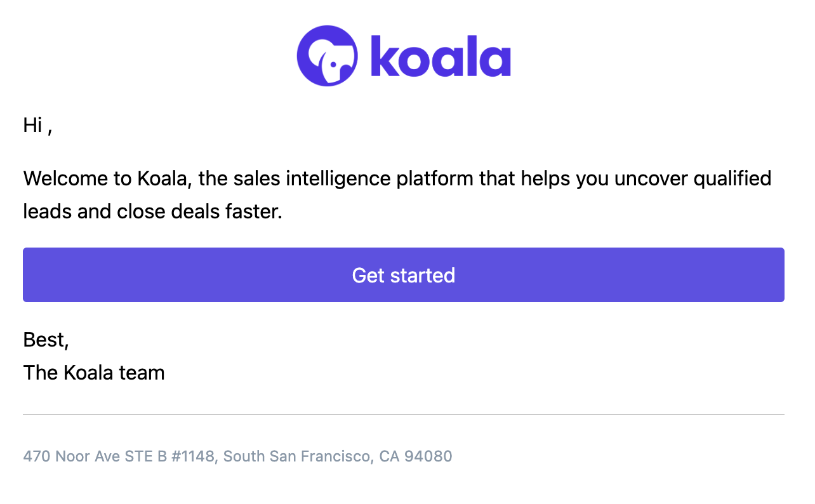
Task: Click the koala wordmark text in header
Action: click(x=441, y=56)
